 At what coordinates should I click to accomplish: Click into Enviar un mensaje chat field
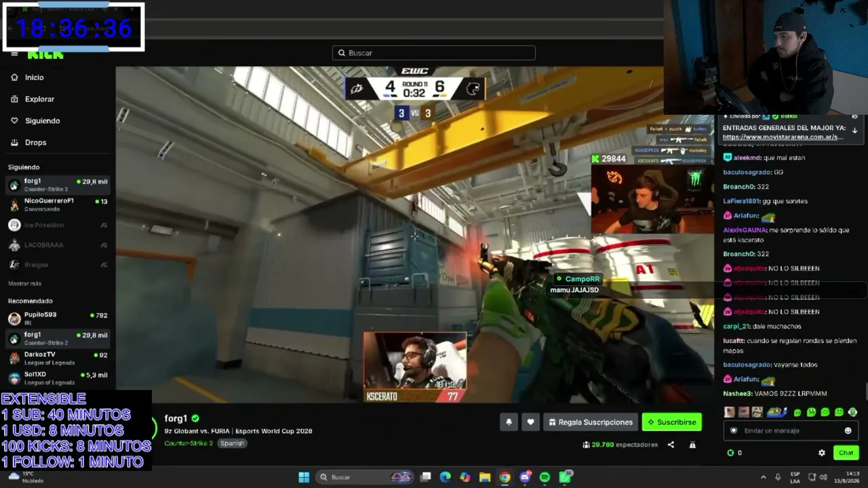click(789, 430)
